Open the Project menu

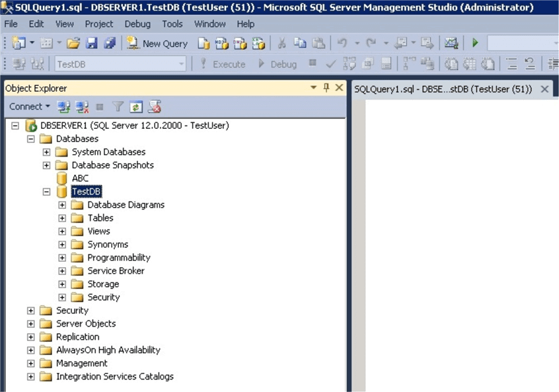coord(98,24)
